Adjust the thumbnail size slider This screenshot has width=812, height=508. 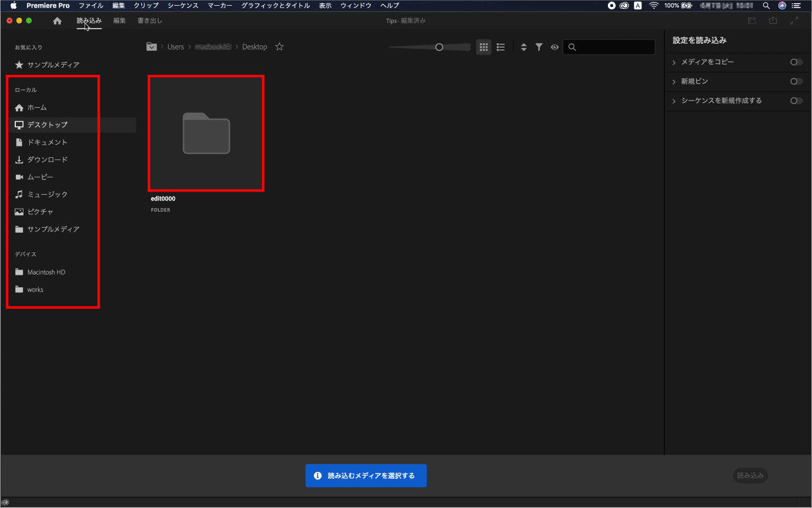coord(439,47)
